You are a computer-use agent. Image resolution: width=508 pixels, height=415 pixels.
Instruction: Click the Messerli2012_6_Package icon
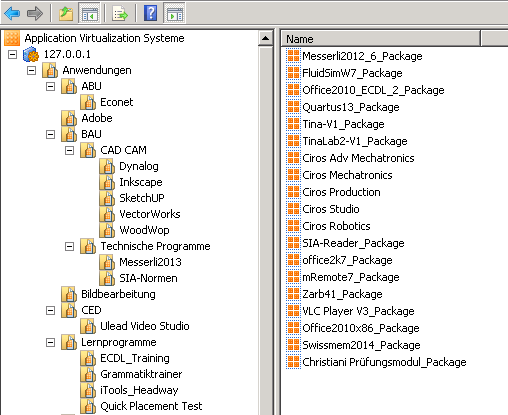pos(293,56)
